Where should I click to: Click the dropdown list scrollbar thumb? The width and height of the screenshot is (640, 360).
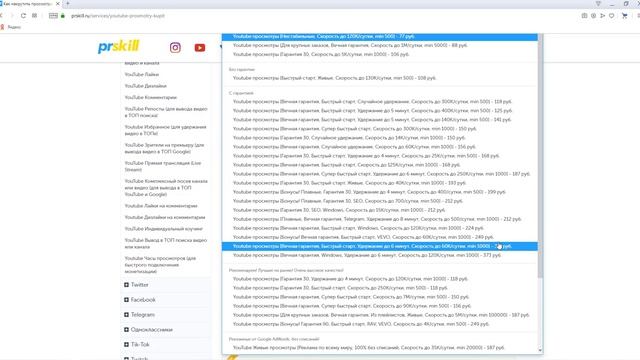(540, 155)
